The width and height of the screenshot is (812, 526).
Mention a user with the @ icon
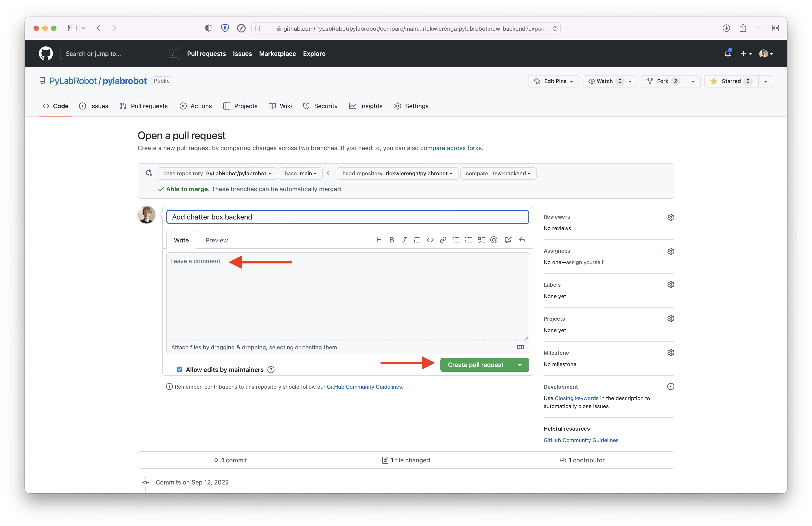(x=494, y=240)
